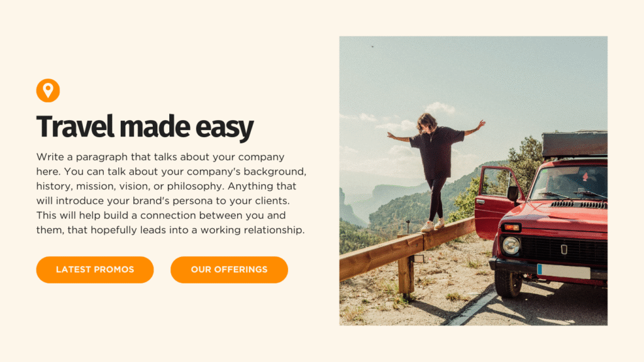Click the Travel made easy heading
This screenshot has width=644, height=362.
[x=145, y=127]
